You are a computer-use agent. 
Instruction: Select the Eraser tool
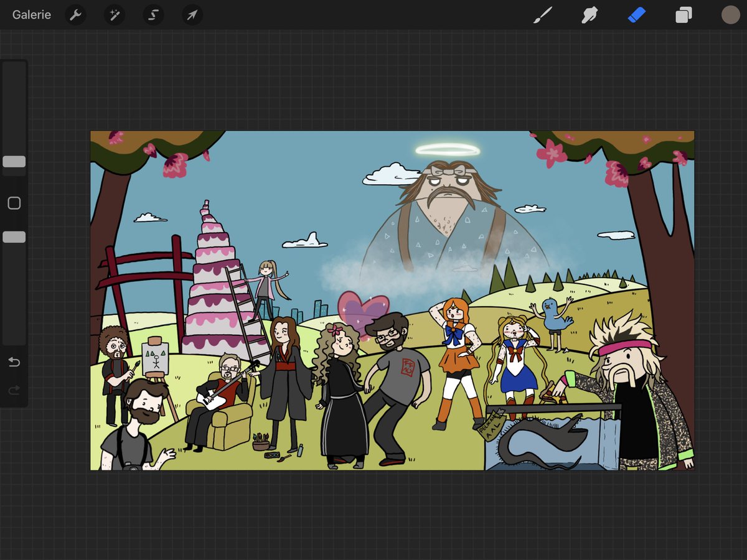[x=637, y=15]
